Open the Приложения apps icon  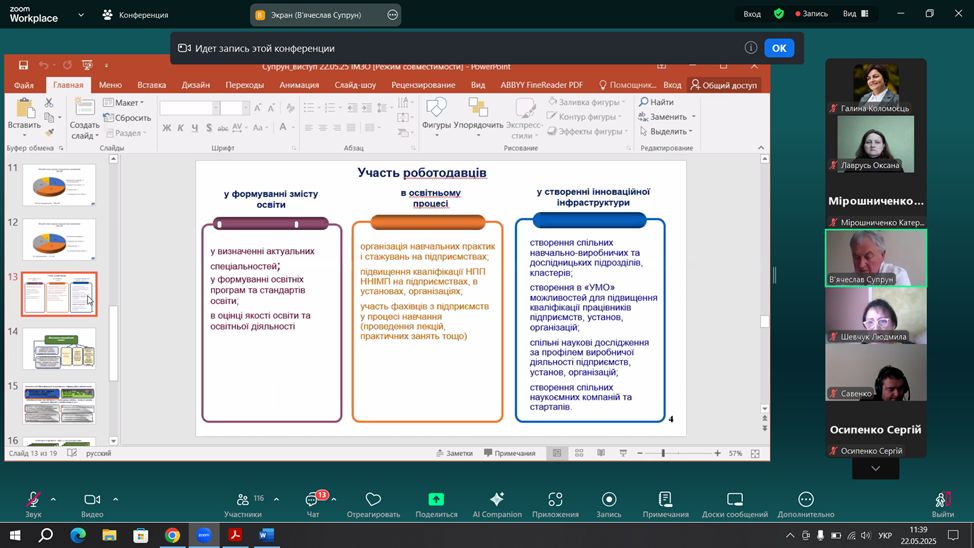coord(555,500)
